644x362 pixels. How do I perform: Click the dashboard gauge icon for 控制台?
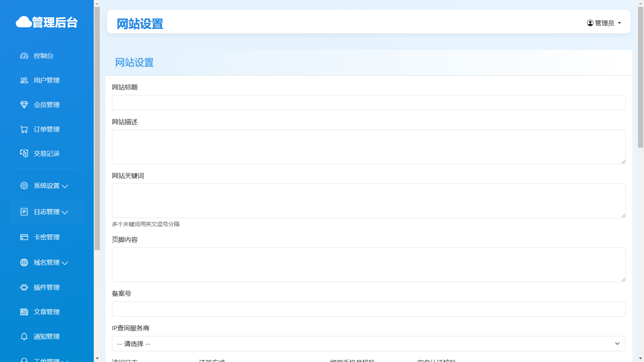[24, 56]
